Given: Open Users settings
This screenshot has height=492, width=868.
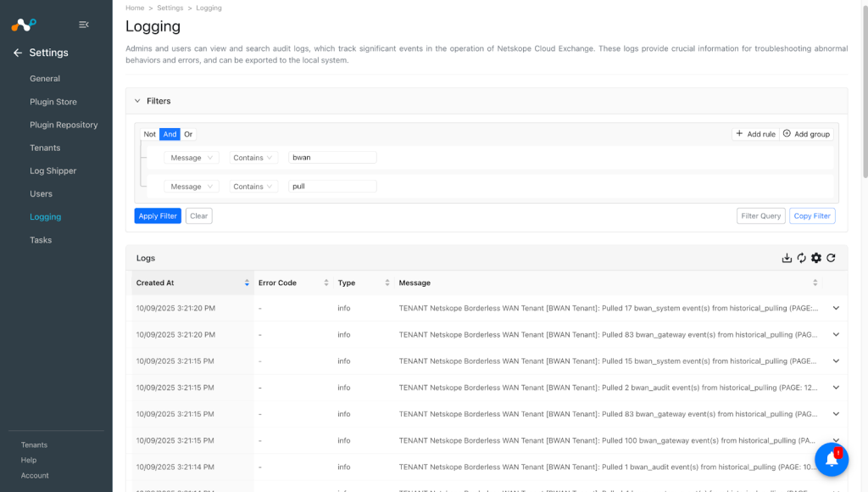Looking at the screenshot, I should click(41, 194).
